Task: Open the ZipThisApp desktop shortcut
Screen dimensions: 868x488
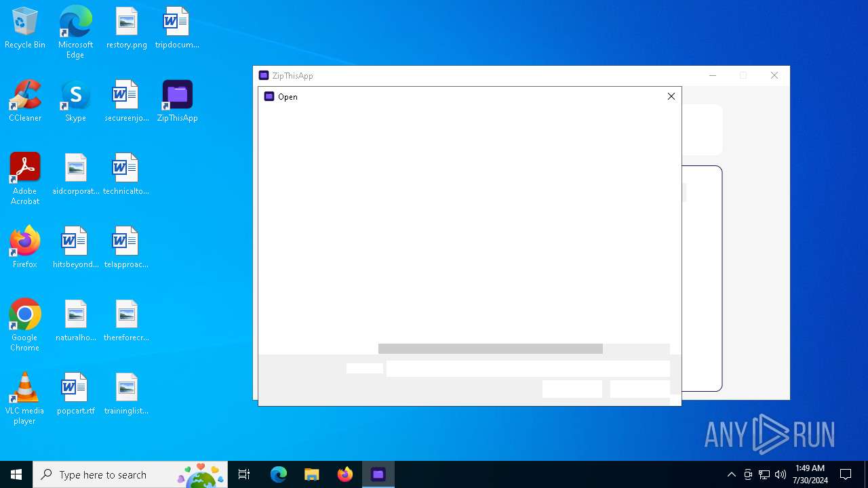Action: (177, 102)
